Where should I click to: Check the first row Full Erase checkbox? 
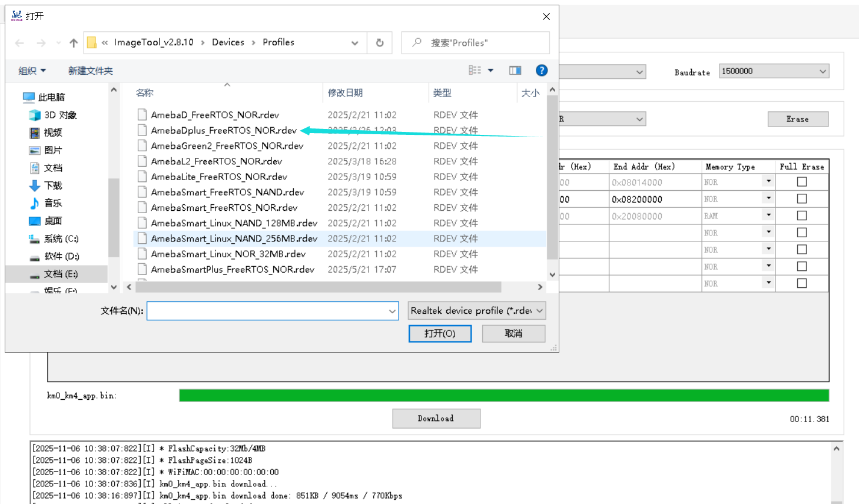click(x=802, y=182)
